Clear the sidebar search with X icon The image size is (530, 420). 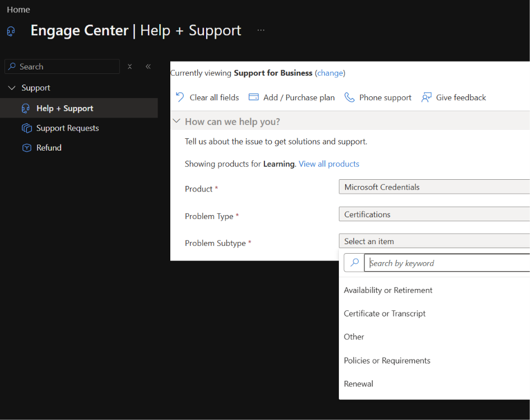tap(129, 67)
